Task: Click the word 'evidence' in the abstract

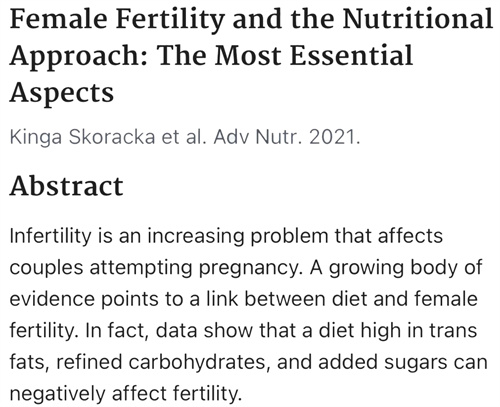Action: pos(52,299)
